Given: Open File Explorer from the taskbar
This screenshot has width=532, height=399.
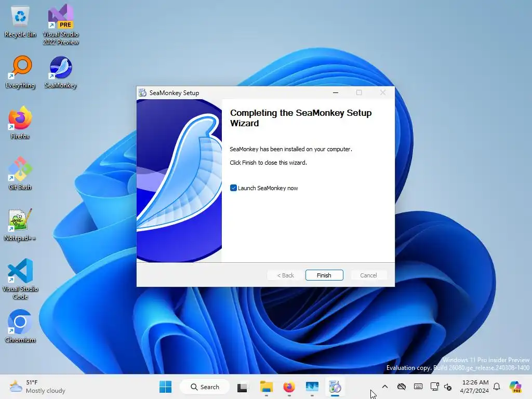Looking at the screenshot, I should pyautogui.click(x=267, y=387).
